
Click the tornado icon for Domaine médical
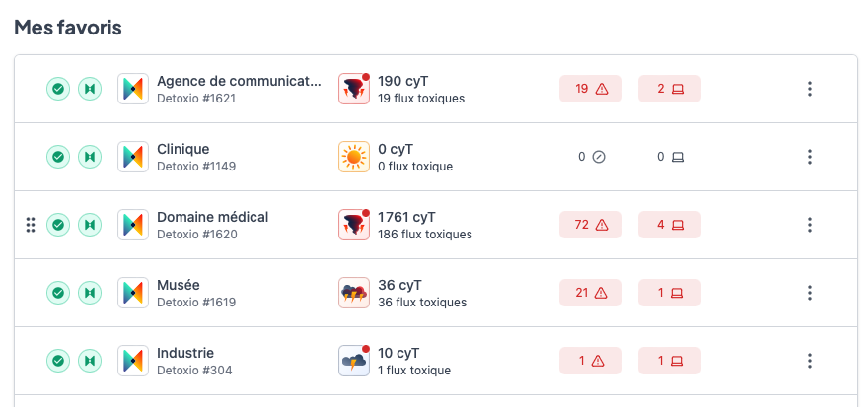354,225
